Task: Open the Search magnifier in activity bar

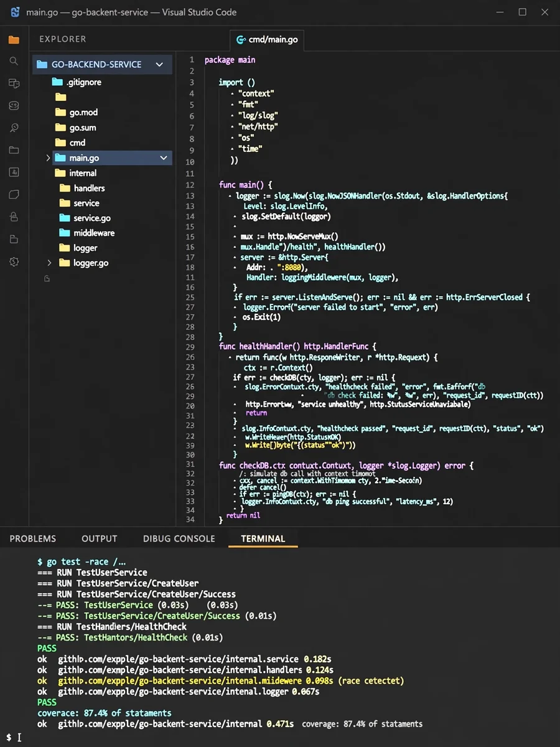Action: tap(14, 61)
